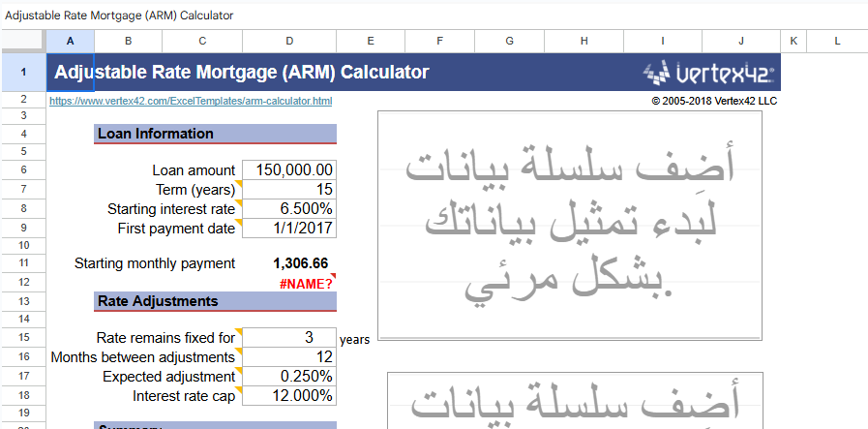The width and height of the screenshot is (868, 429).
Task: Click the First payment date 1/1/2017 cell
Action: click(289, 229)
